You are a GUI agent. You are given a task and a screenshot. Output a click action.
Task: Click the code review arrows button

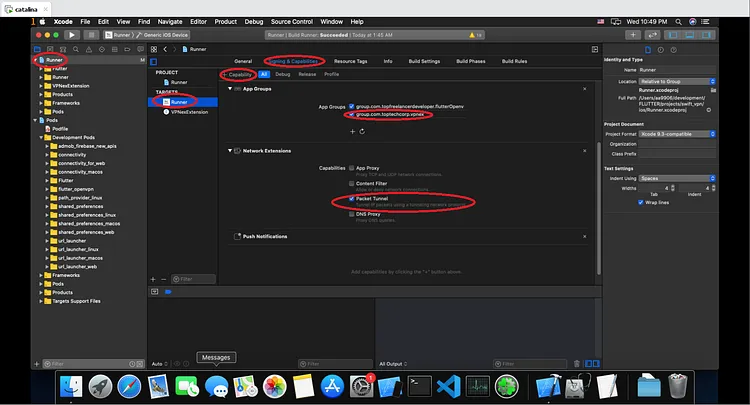pyautogui.click(x=652, y=35)
